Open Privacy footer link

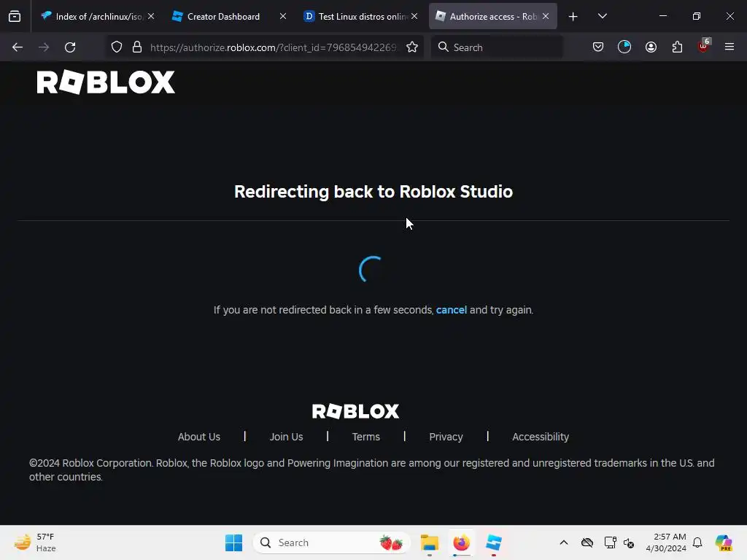pos(446,437)
